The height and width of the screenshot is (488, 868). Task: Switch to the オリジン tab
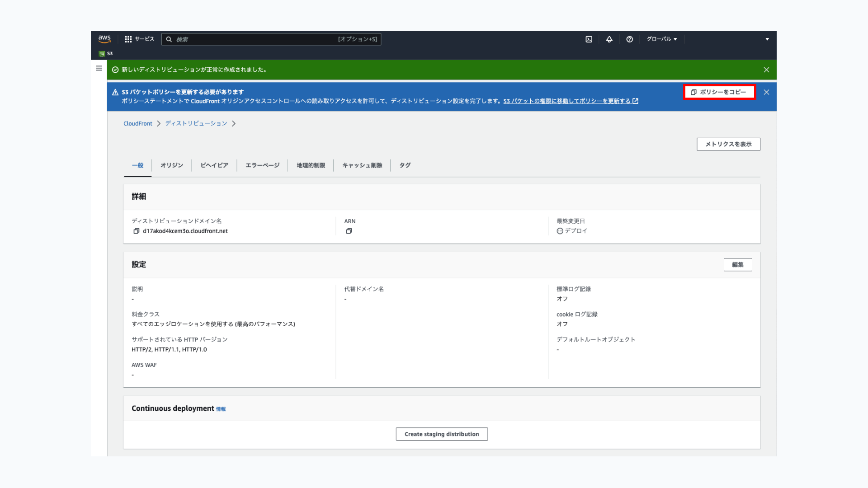click(x=171, y=165)
